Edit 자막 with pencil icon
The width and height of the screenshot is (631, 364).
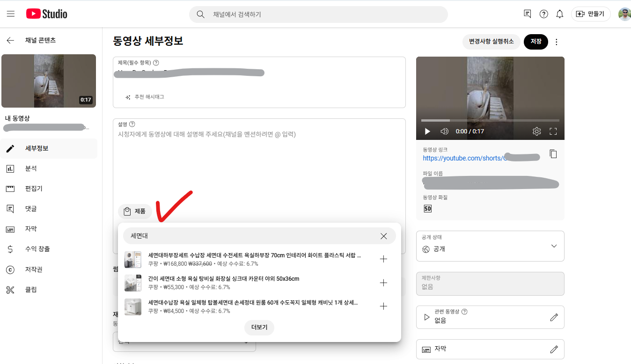(554, 349)
